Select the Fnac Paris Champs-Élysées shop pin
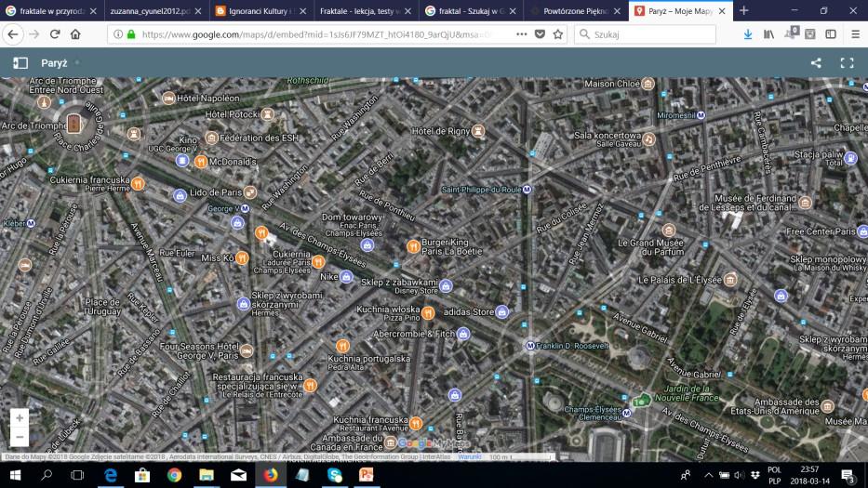The image size is (868, 488). [x=367, y=245]
